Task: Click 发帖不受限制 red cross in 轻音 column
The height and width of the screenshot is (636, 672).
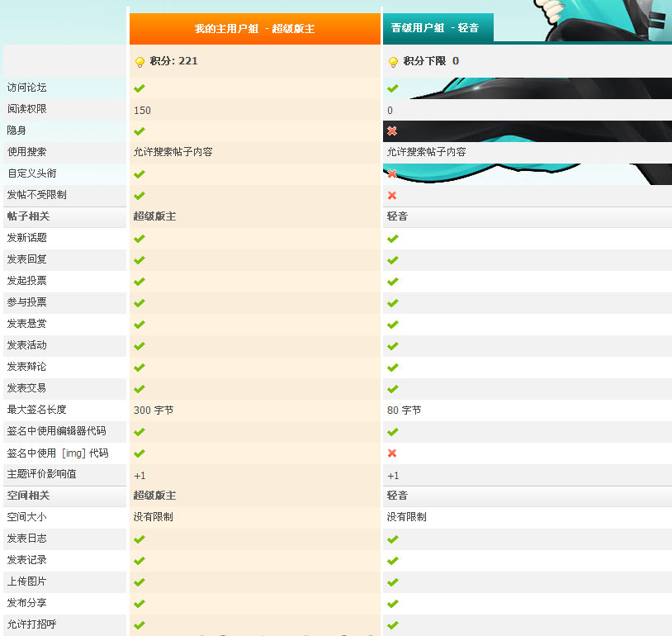Action: 392,195
